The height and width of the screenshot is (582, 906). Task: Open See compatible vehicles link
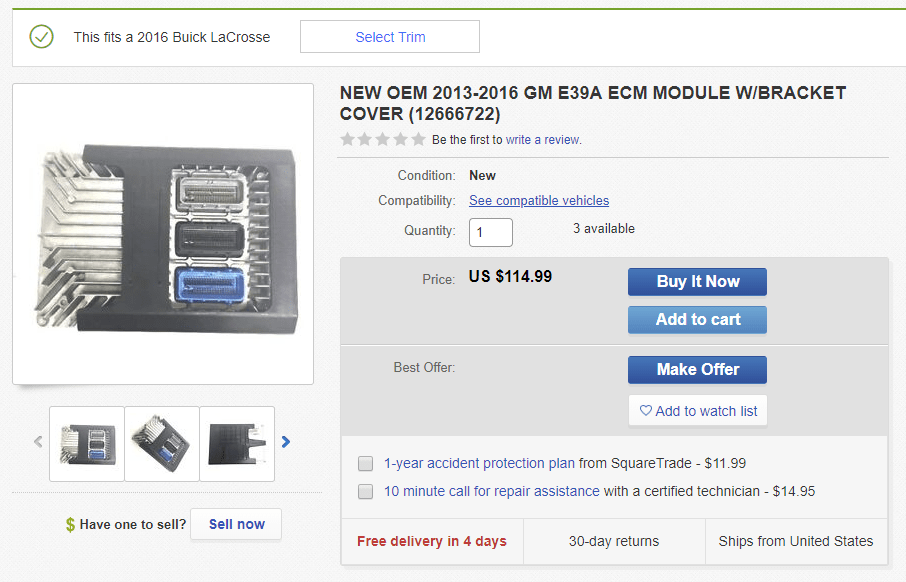pos(539,201)
